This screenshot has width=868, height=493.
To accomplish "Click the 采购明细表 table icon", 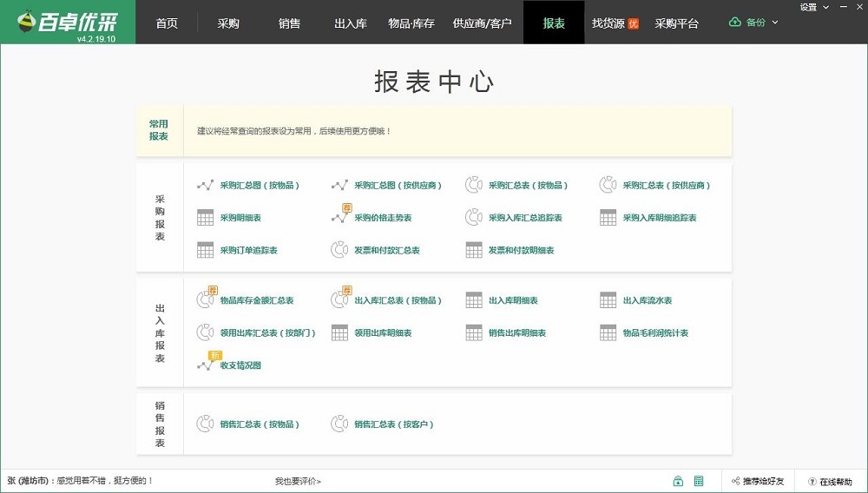I will [x=205, y=218].
